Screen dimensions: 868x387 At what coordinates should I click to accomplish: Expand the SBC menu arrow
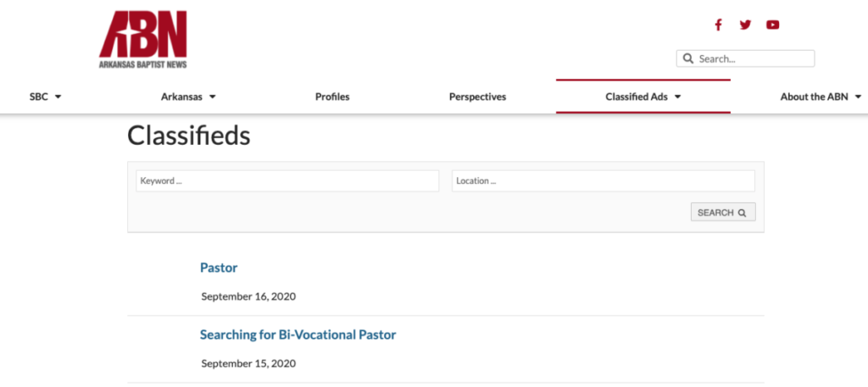[x=58, y=97]
